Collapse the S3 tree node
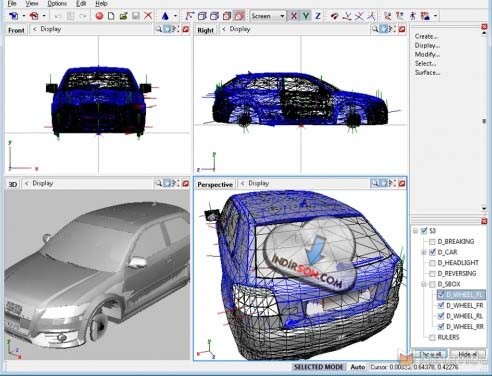Viewport: 492px width, 376px height. (415, 231)
